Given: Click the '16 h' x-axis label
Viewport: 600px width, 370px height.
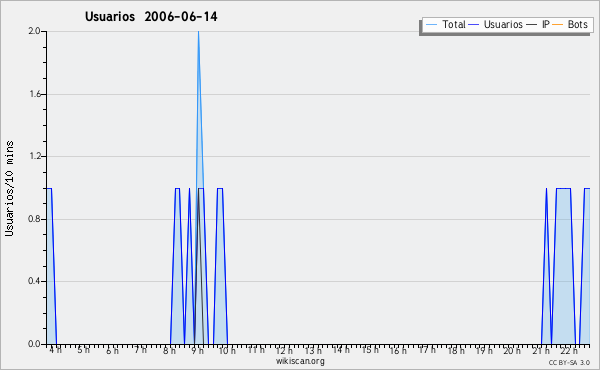Looking at the screenshot, I should point(398,350).
